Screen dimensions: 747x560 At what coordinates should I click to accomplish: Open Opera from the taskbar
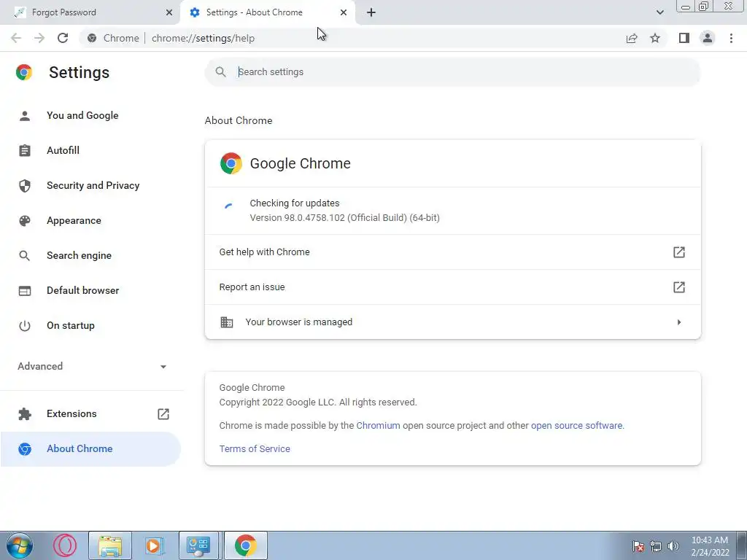(x=65, y=545)
